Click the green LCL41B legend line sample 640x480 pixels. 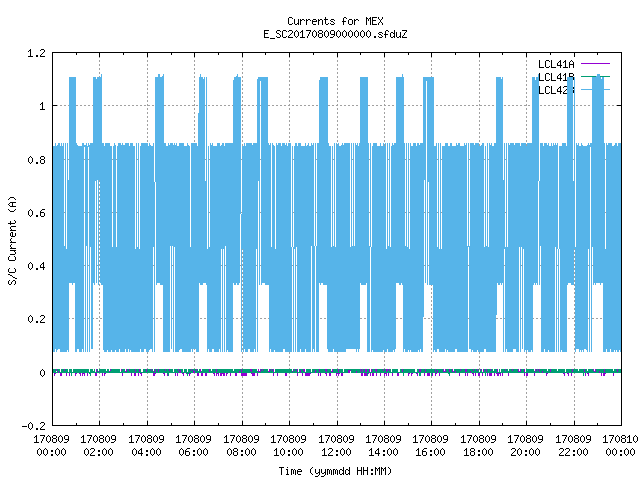coord(595,76)
